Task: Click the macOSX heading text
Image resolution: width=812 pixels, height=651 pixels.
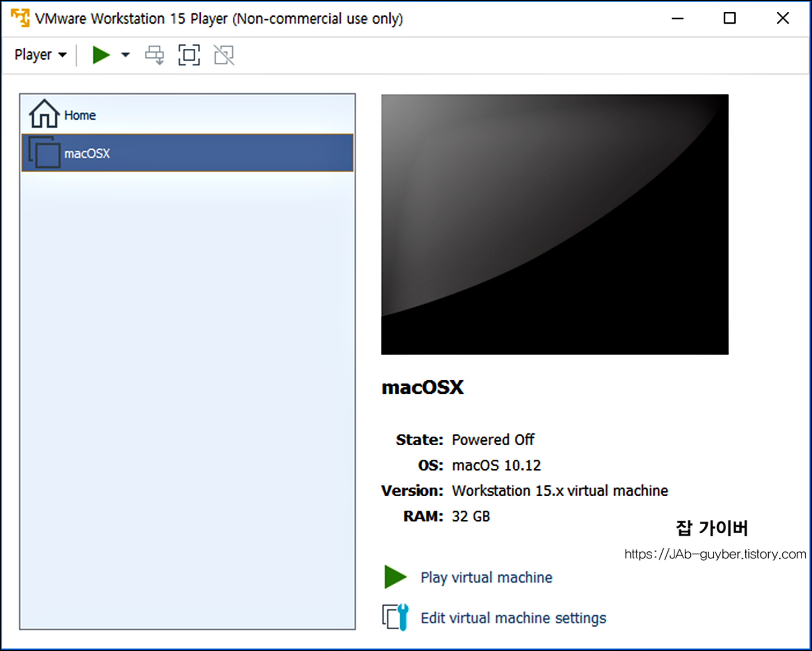Action: tap(422, 388)
